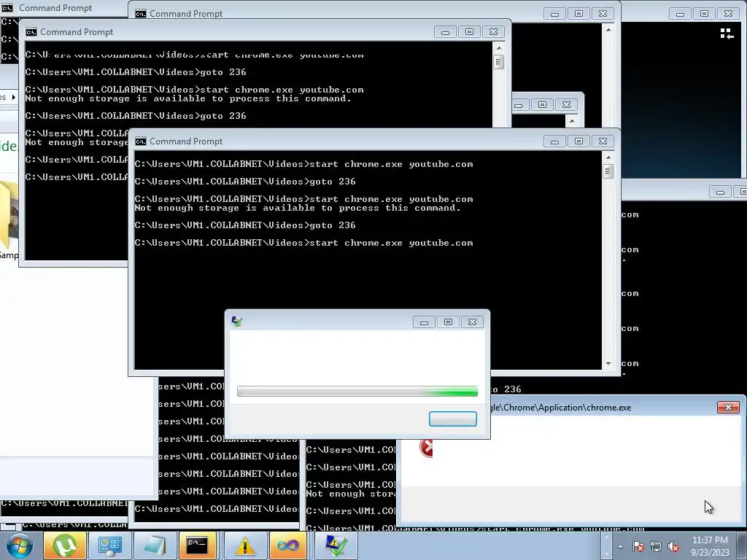Maximize the top-center Command Prompt window
Image resolution: width=747 pixels, height=560 pixels.
(x=578, y=14)
